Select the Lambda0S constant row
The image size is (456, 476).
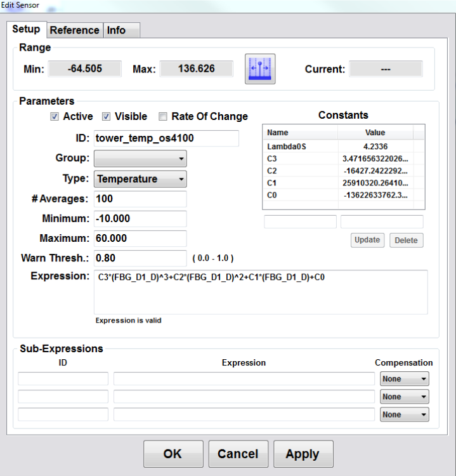(344, 147)
